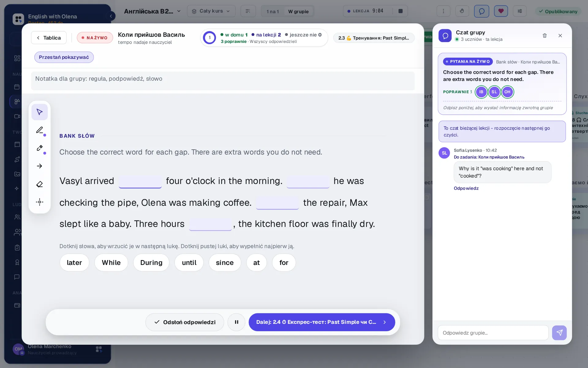Toggle the NA ŻYWO live indicator
Viewport: 588px width, 368px height.
click(x=95, y=38)
